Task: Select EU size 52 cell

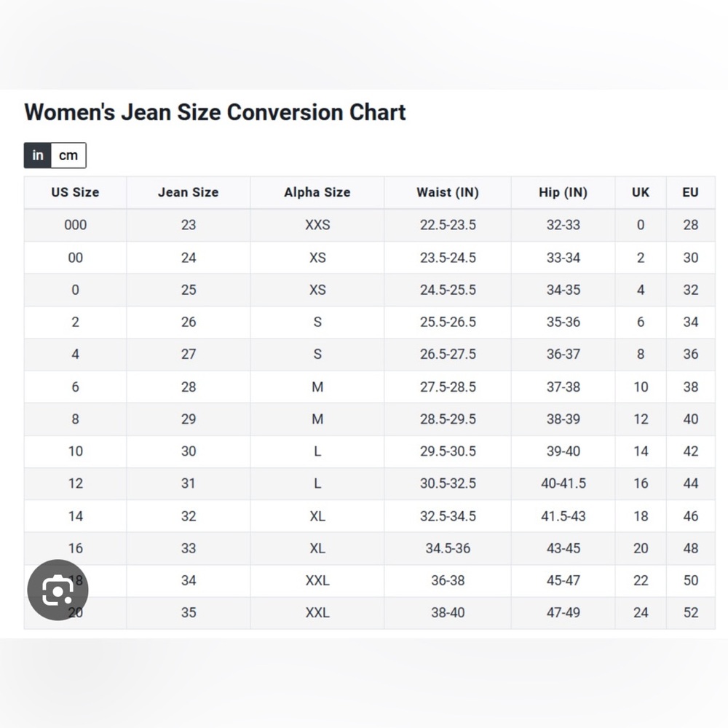Action: point(690,613)
